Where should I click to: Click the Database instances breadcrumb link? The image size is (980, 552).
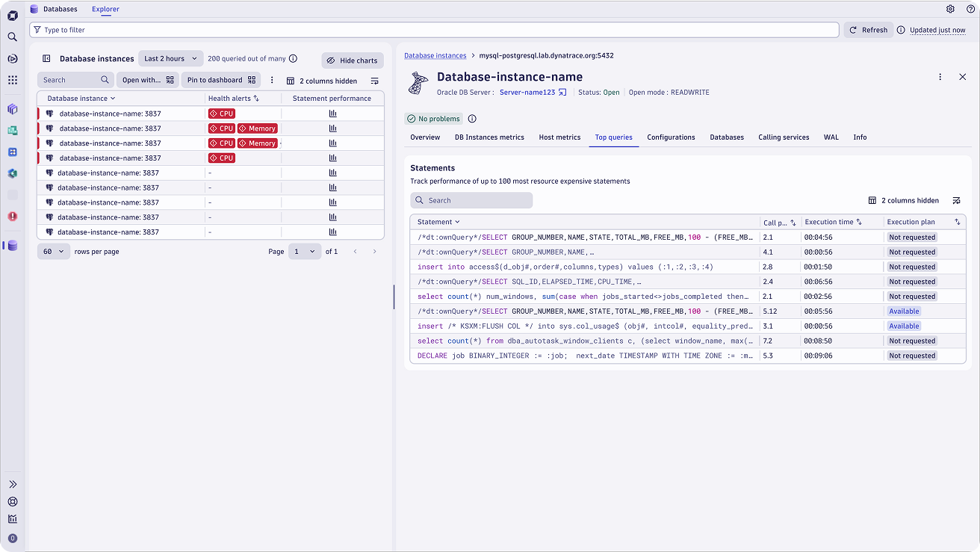coord(435,55)
